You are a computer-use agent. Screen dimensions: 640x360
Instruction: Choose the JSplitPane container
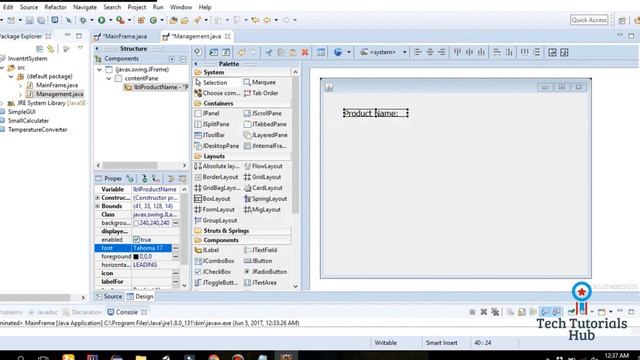pyautogui.click(x=212, y=124)
